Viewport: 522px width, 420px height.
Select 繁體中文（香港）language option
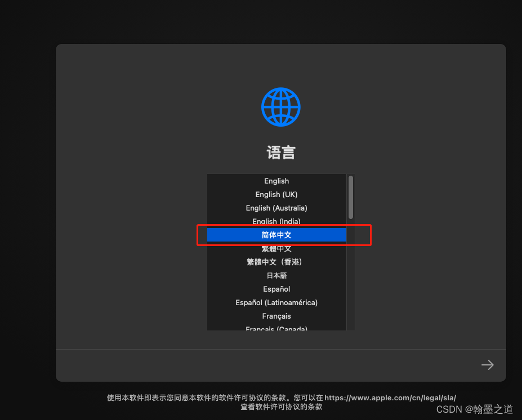[x=276, y=262]
